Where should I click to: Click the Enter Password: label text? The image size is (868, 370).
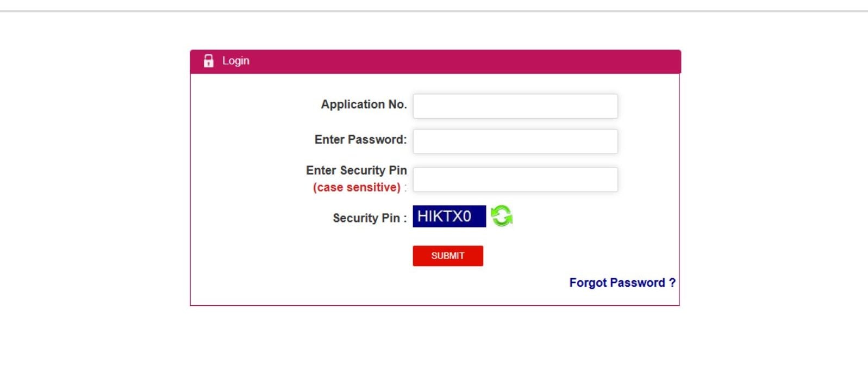[x=361, y=139]
